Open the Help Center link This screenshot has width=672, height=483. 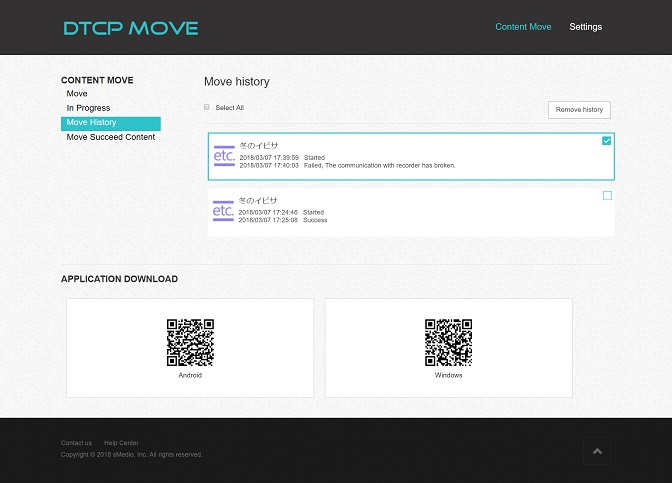(x=121, y=443)
